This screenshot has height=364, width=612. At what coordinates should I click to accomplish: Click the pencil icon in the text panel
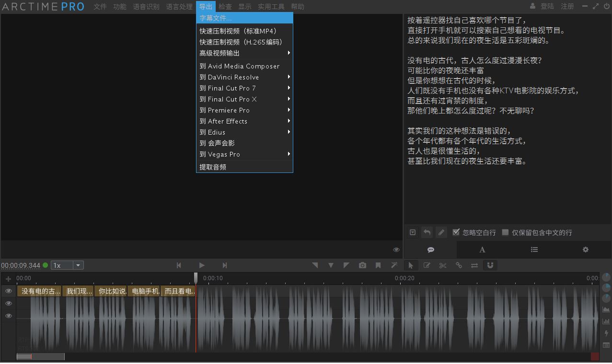click(x=441, y=232)
